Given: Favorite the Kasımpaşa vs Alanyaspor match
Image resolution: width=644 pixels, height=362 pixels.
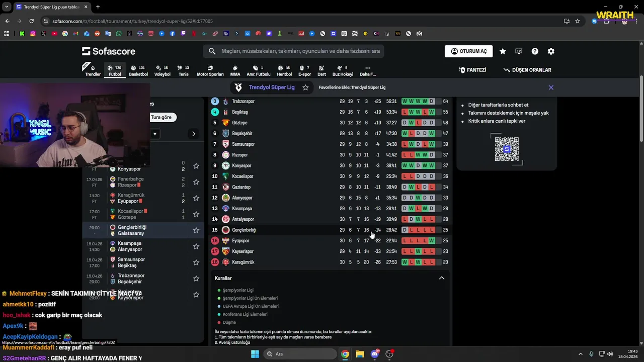Looking at the screenshot, I should click(x=196, y=246).
